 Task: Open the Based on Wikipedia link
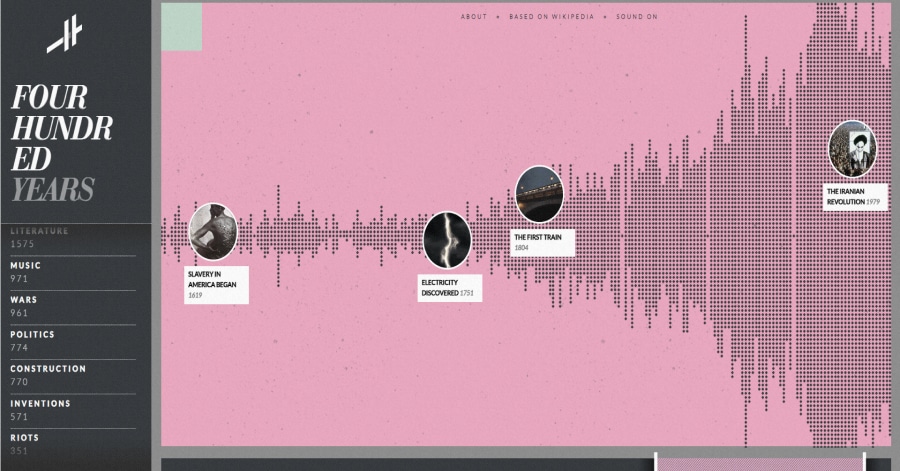tap(551, 17)
